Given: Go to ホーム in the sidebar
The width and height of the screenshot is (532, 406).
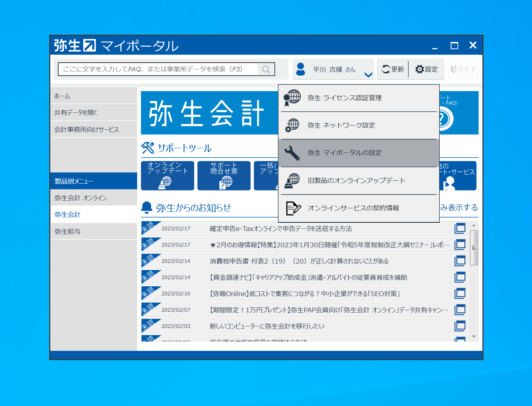Looking at the screenshot, I should tap(93, 96).
